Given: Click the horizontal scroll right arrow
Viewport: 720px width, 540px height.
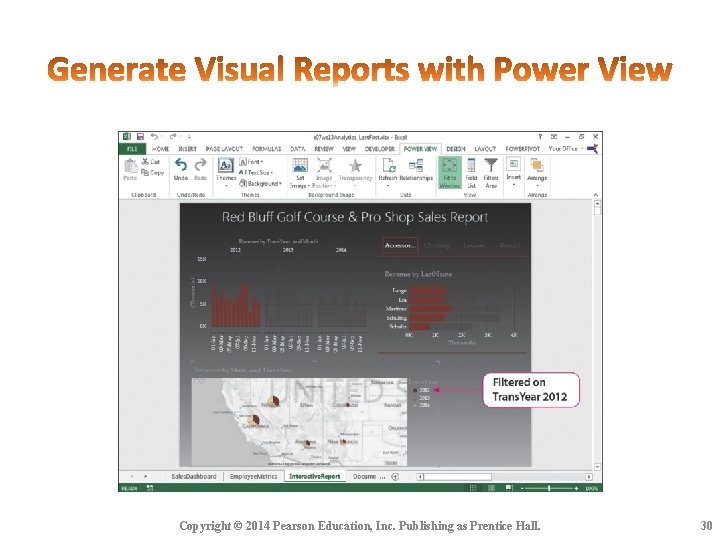Looking at the screenshot, I should 589,477.
